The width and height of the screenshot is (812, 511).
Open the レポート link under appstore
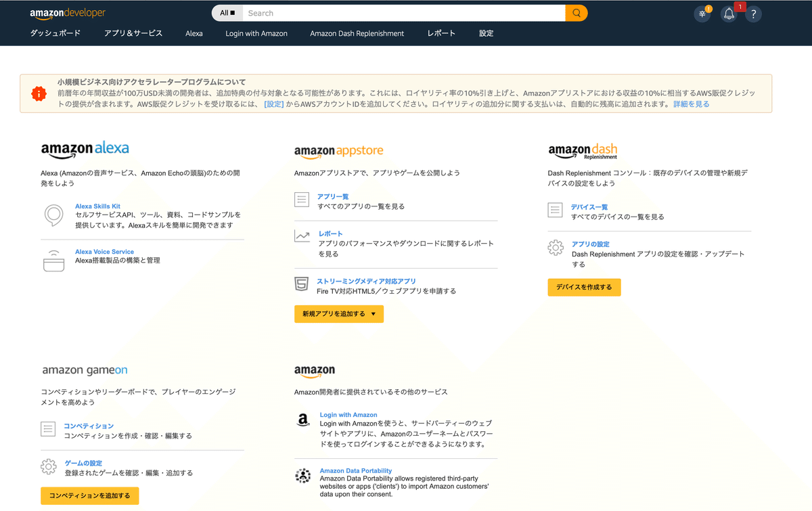(x=330, y=234)
